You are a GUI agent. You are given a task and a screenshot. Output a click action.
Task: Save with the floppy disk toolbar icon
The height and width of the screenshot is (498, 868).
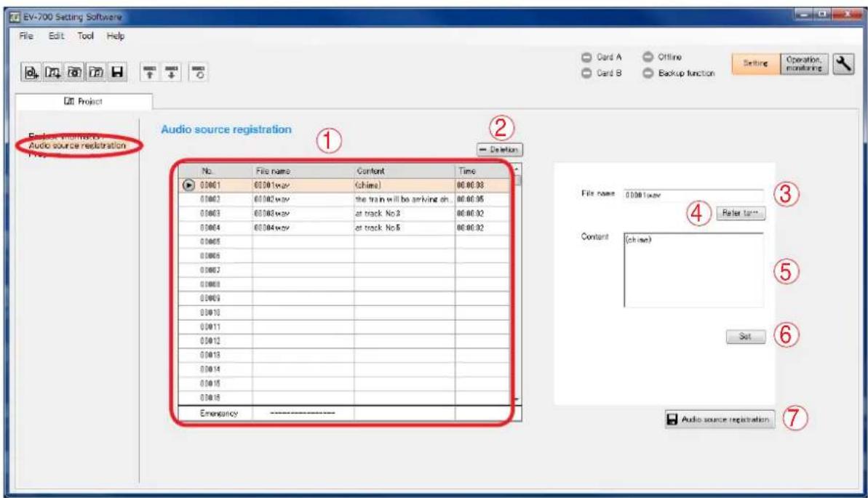point(117,72)
